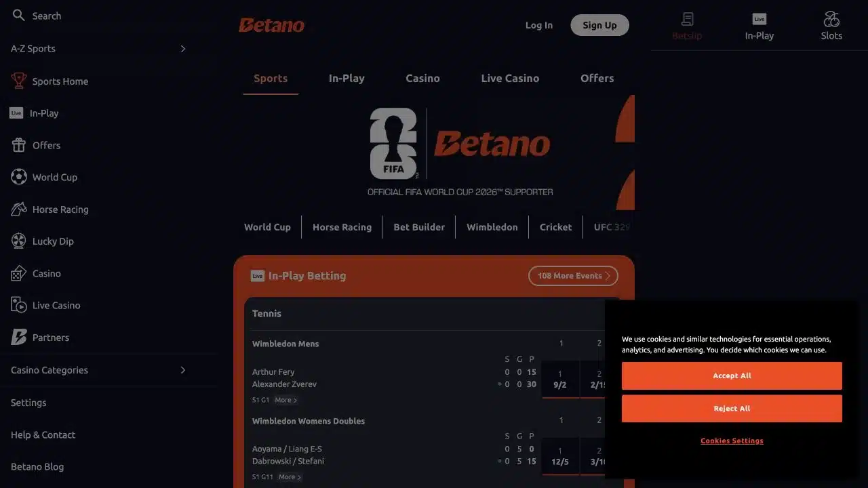This screenshot has width=868, height=488.
Task: Open the Casino tab
Action: pos(422,78)
